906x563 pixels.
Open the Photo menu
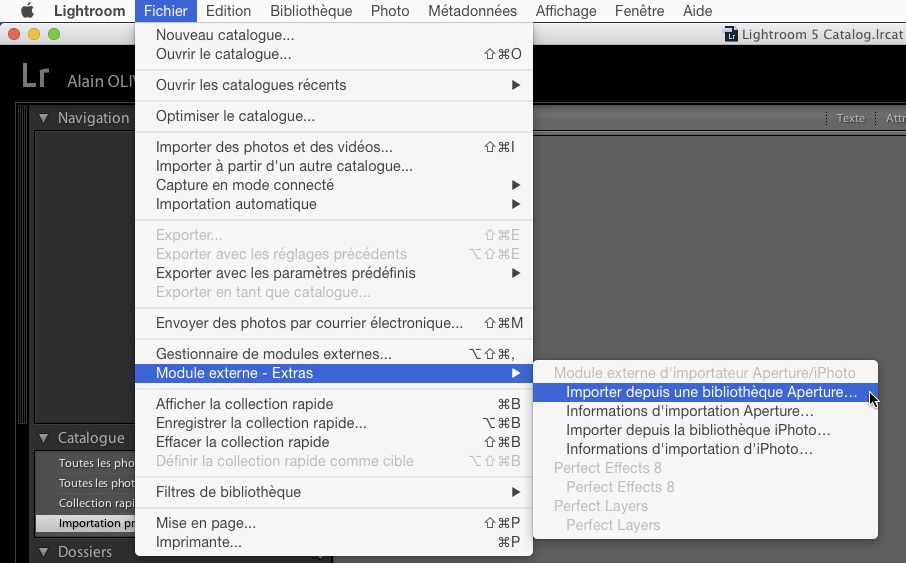[x=390, y=10]
